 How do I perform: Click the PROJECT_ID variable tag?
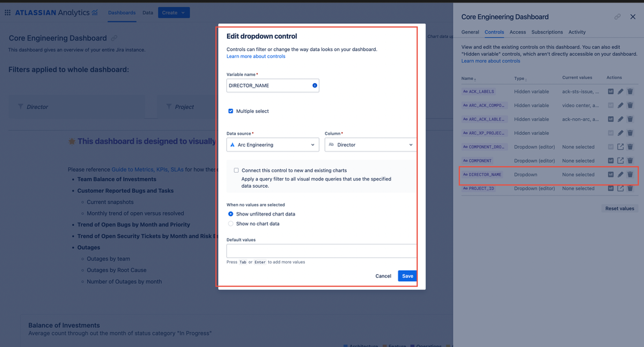[x=478, y=188]
